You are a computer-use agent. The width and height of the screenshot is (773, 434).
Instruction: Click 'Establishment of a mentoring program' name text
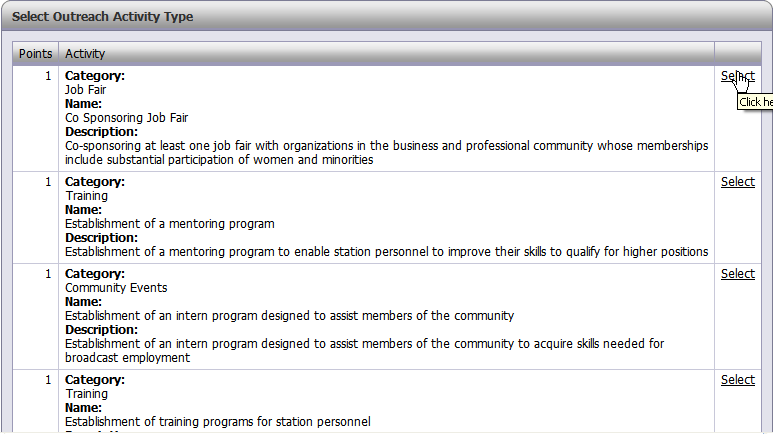click(170, 224)
